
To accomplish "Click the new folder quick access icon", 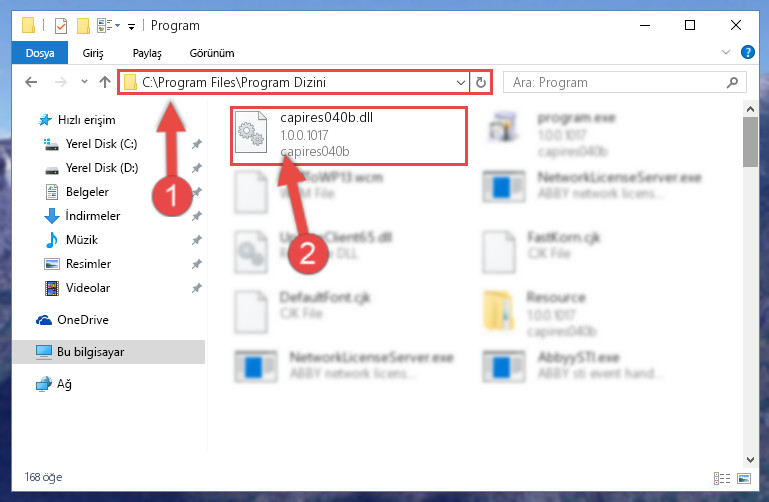I will point(83,25).
